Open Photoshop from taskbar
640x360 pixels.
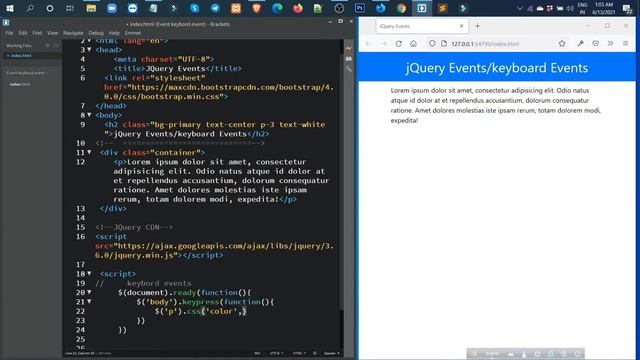360,8
